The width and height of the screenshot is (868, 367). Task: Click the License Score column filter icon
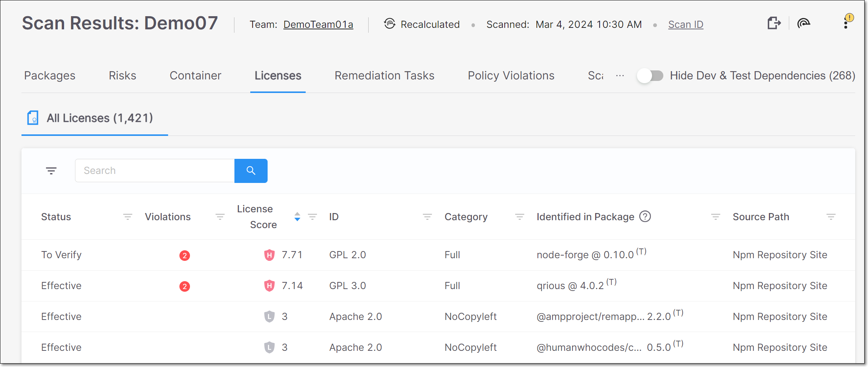pyautogui.click(x=312, y=217)
